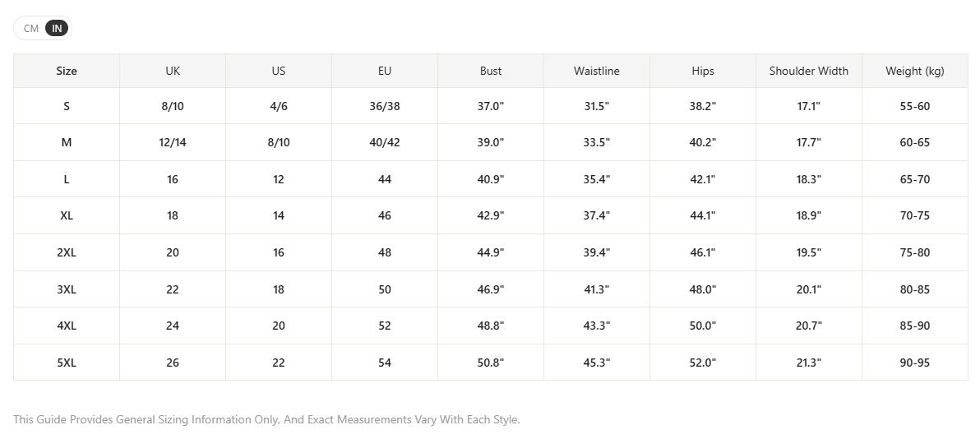This screenshot has height=439, width=980.
Task: Click the Size column header
Action: pyautogui.click(x=67, y=71)
